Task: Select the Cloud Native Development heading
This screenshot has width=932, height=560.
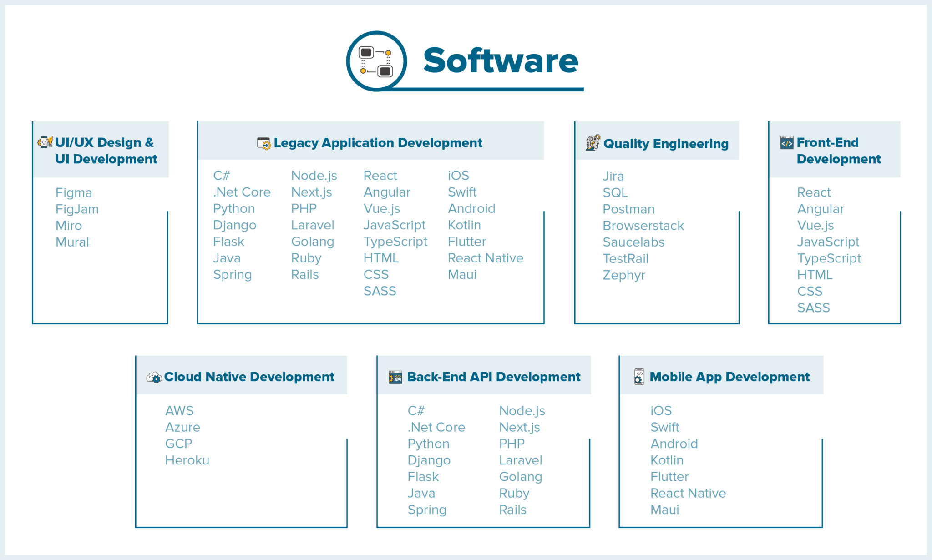Action: coord(249,377)
